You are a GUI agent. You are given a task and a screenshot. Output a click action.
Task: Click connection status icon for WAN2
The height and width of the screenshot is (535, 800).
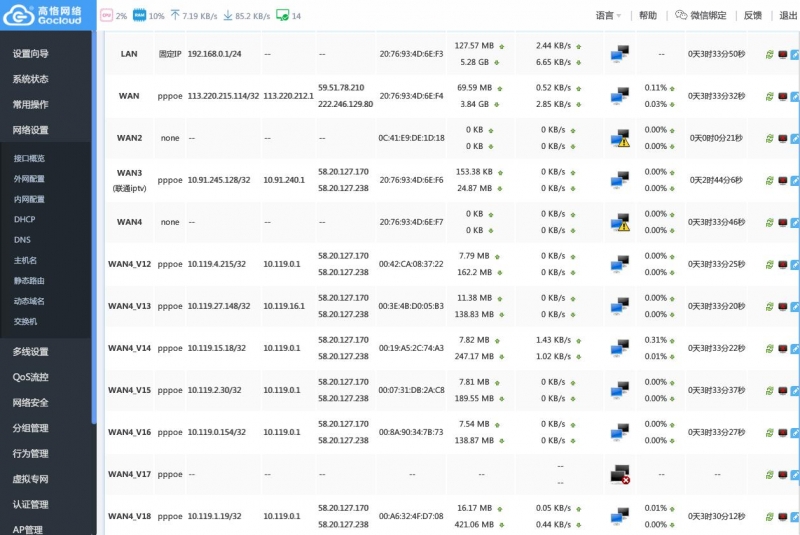pyautogui.click(x=621, y=138)
